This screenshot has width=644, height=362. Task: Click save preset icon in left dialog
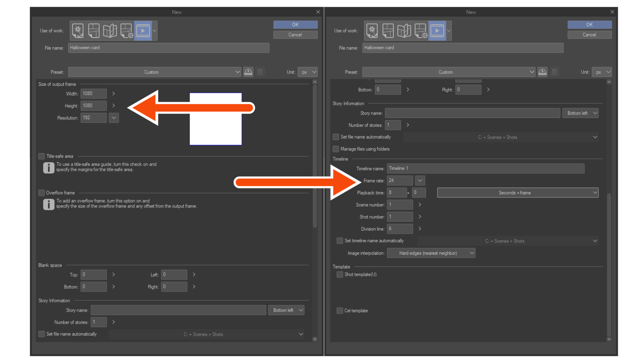point(248,72)
